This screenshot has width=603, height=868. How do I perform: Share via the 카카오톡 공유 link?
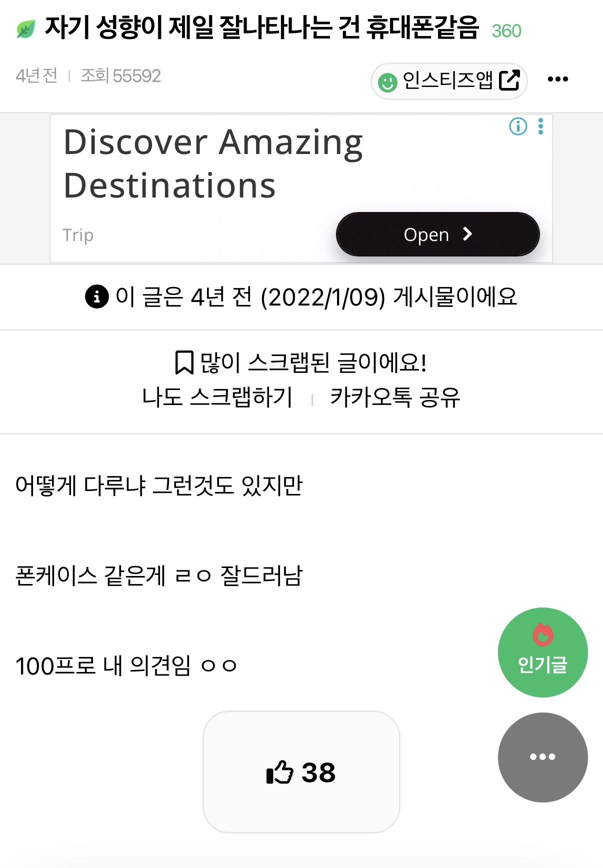395,398
